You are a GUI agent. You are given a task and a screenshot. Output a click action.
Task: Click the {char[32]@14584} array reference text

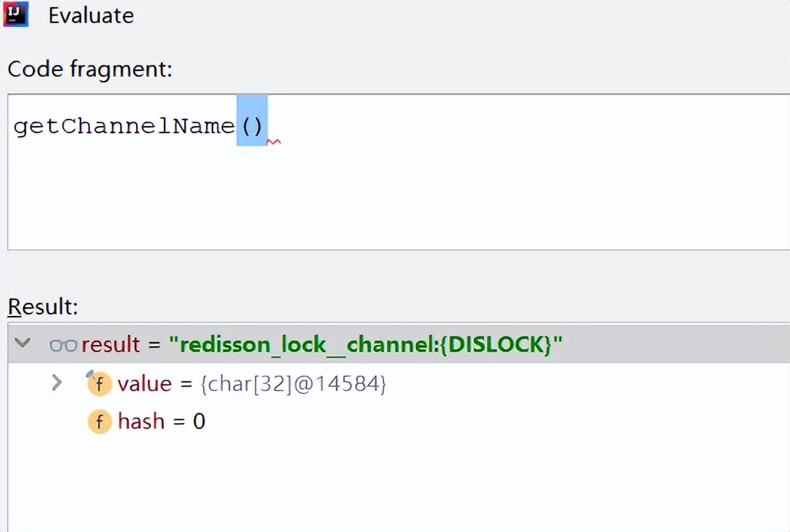(293, 383)
